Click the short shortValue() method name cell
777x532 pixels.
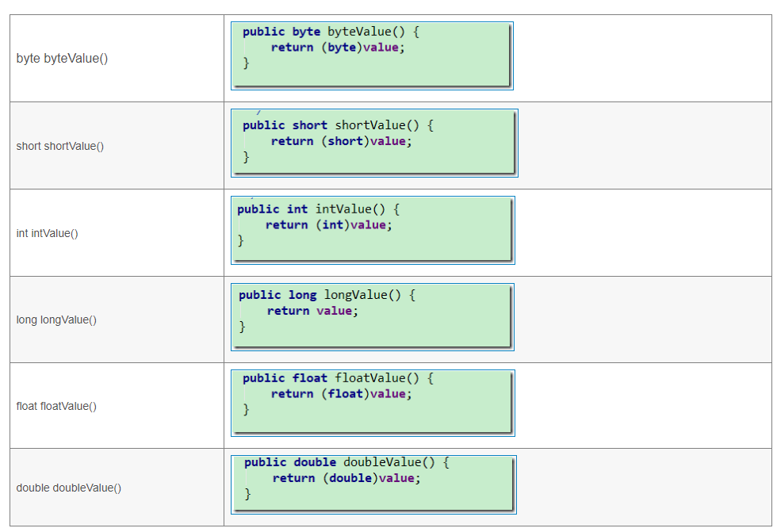tap(60, 146)
